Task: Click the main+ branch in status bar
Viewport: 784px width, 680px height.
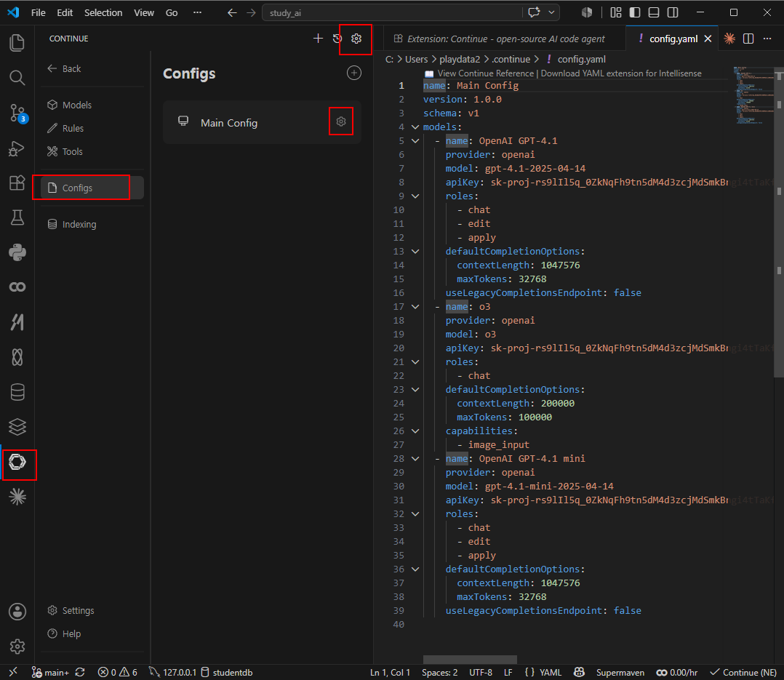Action: click(50, 673)
